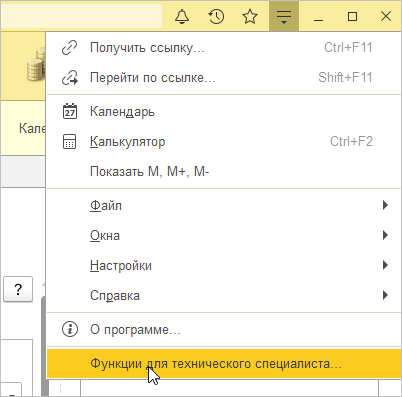Click the calculator icon in the menu
The image size is (402, 397).
click(70, 142)
